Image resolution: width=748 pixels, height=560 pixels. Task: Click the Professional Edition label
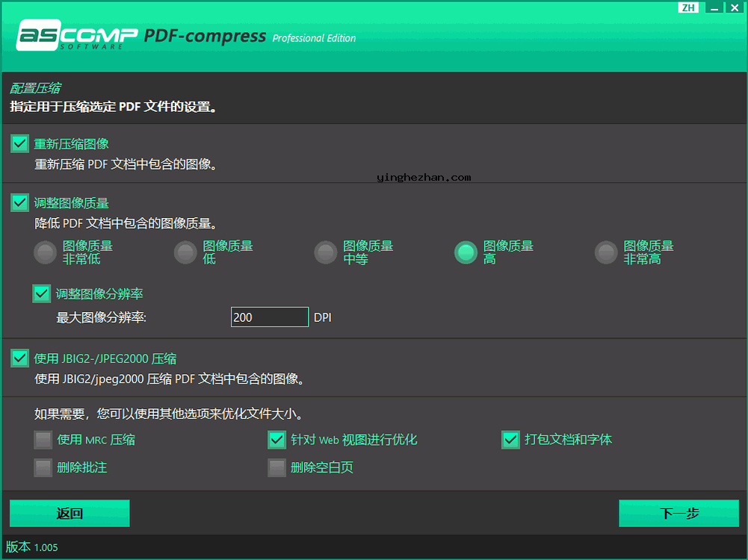tap(314, 38)
